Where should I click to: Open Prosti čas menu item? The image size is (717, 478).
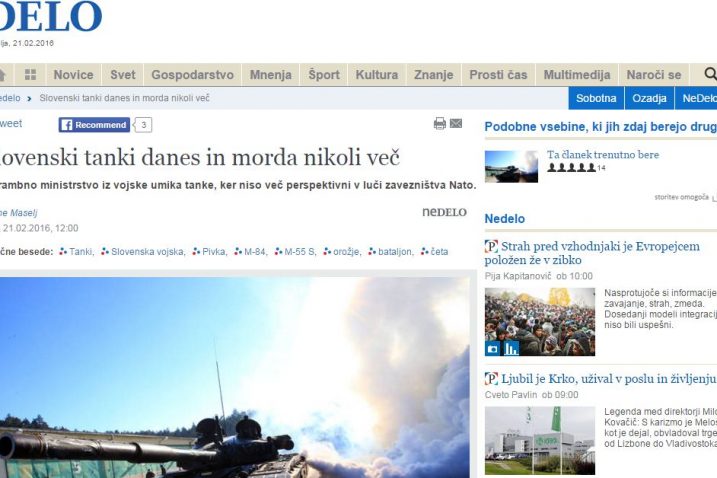(498, 75)
